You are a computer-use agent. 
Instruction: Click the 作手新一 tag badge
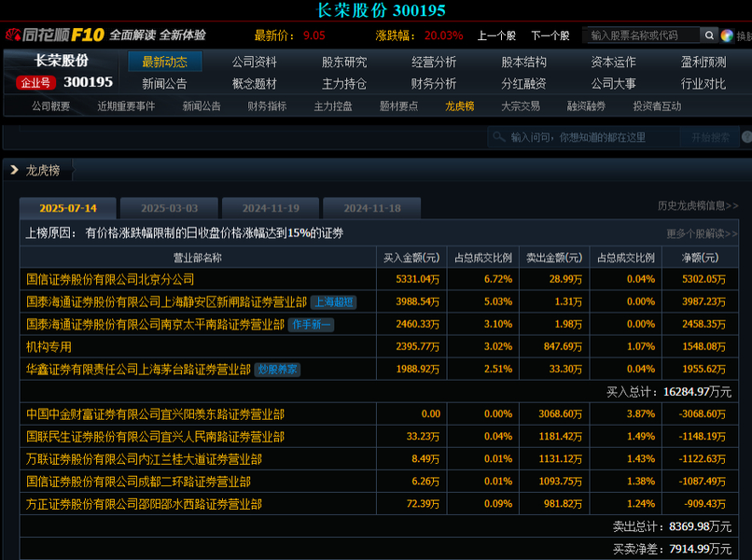pos(312,325)
